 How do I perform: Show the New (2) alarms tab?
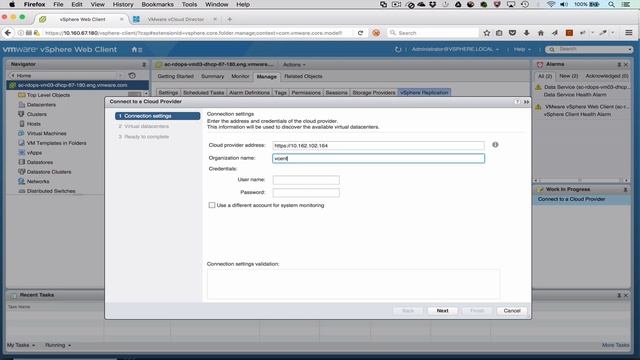(x=569, y=76)
